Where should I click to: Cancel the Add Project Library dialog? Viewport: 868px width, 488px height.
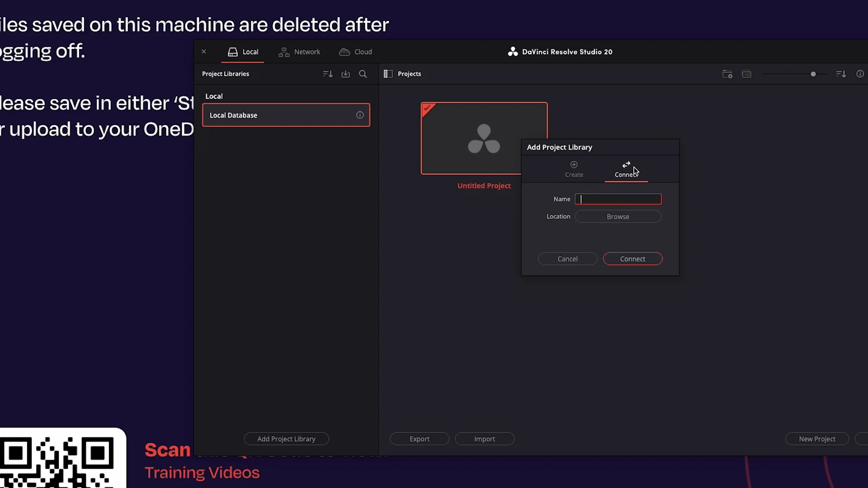tap(567, 259)
